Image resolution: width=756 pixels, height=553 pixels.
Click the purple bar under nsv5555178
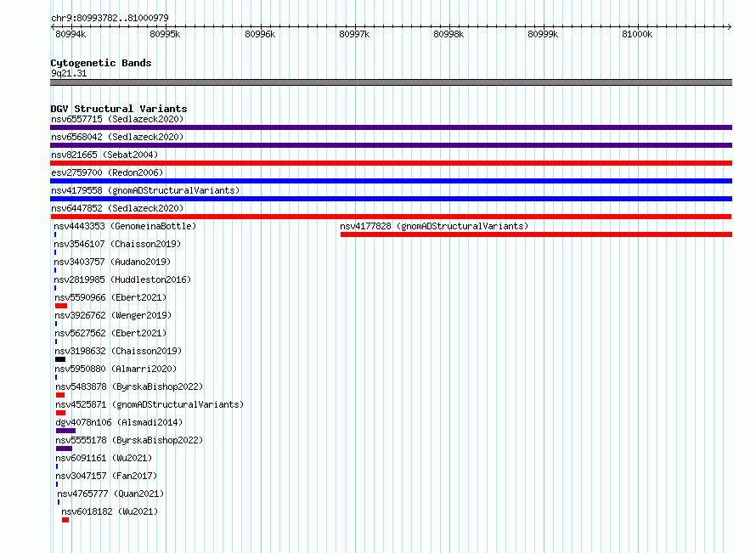[64, 449]
